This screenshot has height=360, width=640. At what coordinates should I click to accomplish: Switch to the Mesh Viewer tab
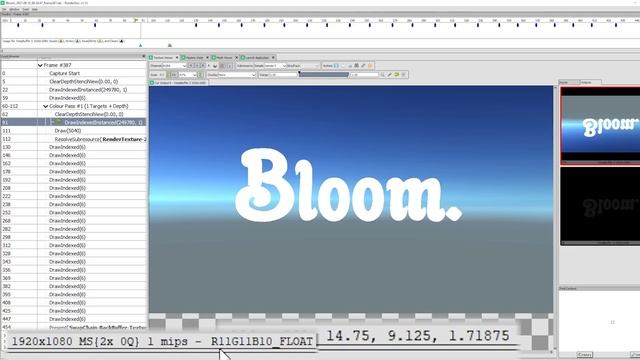tap(224, 58)
